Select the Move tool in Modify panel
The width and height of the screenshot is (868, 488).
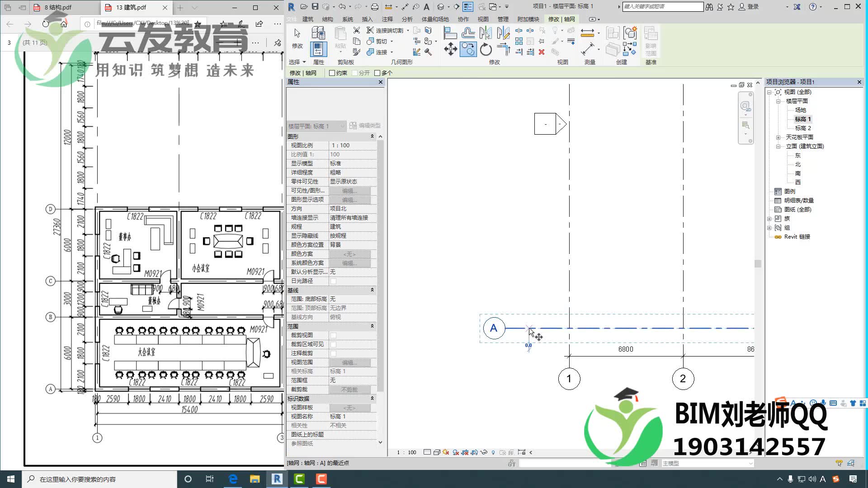450,49
